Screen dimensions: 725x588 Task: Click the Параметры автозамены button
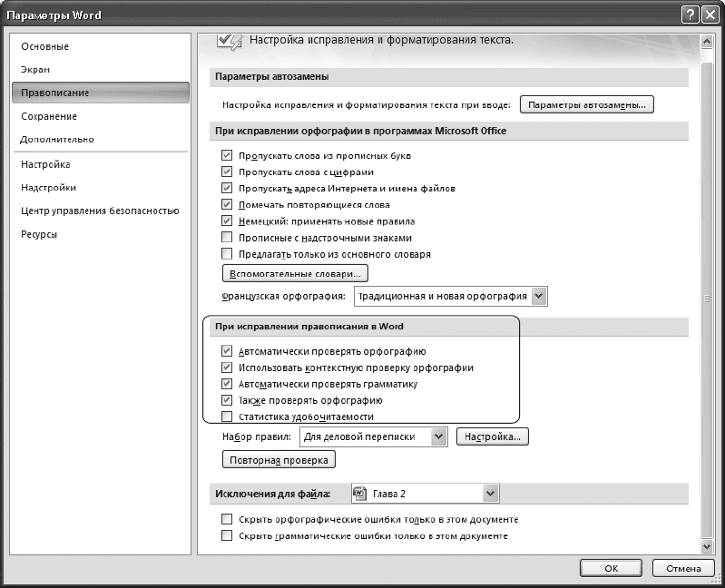587,104
